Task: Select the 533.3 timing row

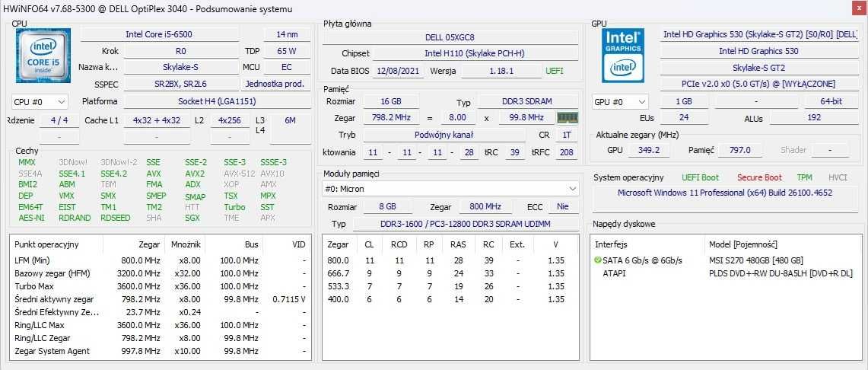Action: [x=450, y=286]
